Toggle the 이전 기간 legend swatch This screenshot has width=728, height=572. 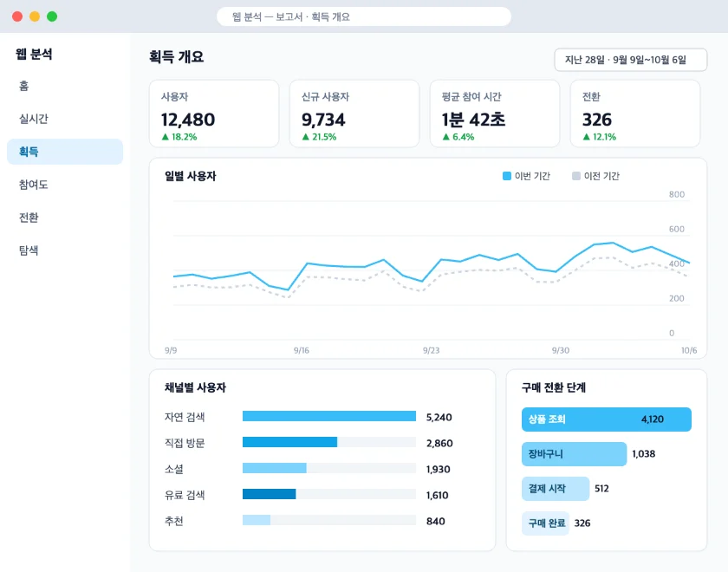576,176
